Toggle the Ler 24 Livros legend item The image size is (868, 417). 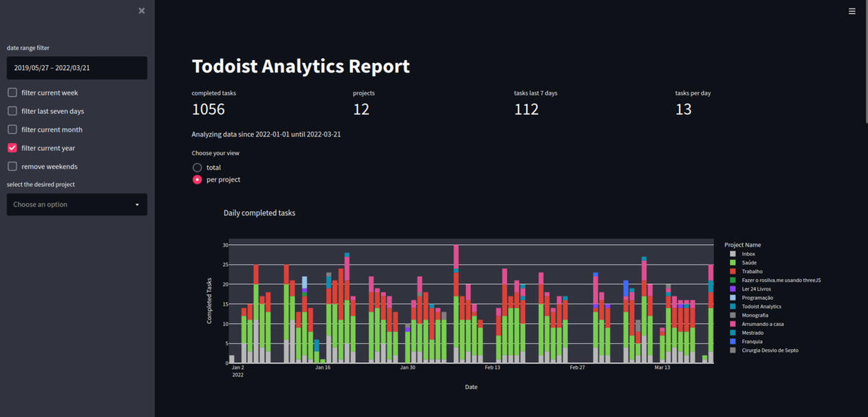[757, 289]
